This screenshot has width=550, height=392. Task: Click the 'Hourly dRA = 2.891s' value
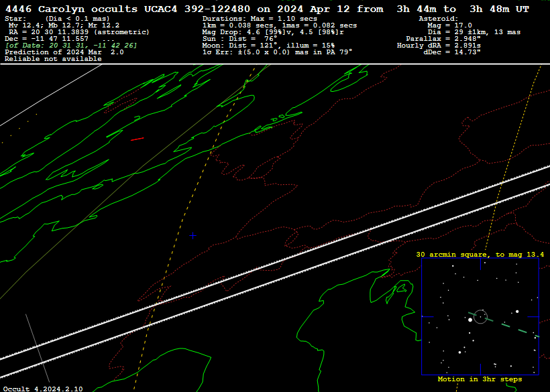439,46
